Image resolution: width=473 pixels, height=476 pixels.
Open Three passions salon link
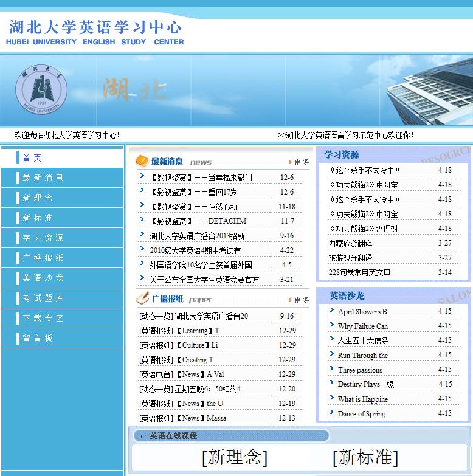pos(360,370)
